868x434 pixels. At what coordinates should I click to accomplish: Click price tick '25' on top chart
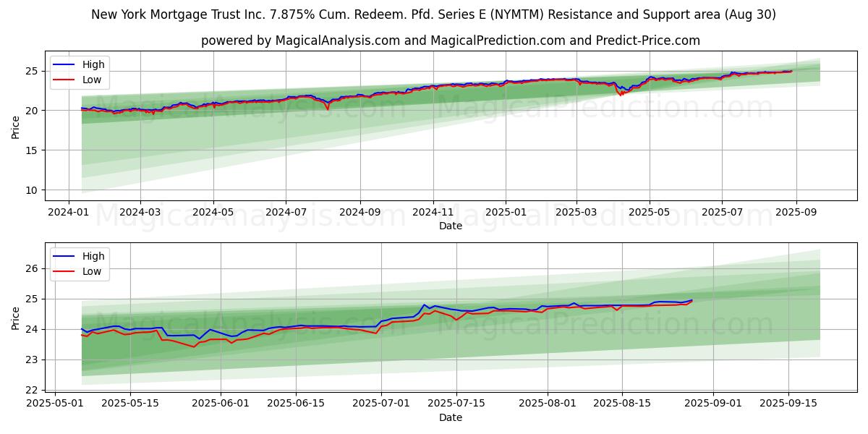33,71
